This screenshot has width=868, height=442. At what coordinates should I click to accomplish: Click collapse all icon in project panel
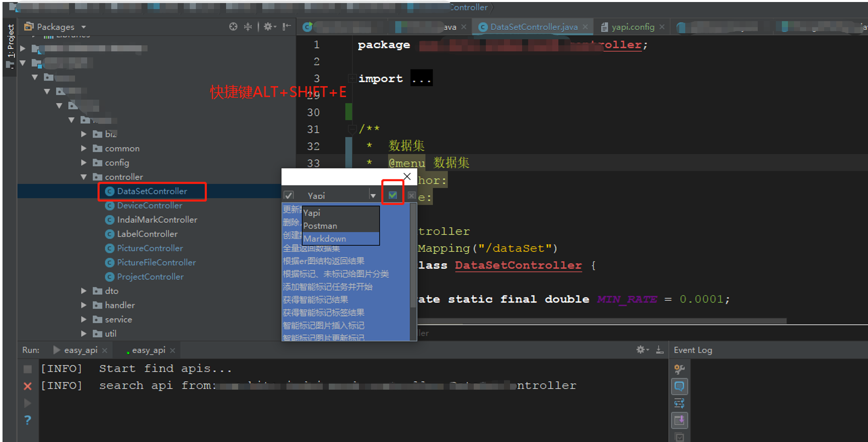tap(248, 27)
